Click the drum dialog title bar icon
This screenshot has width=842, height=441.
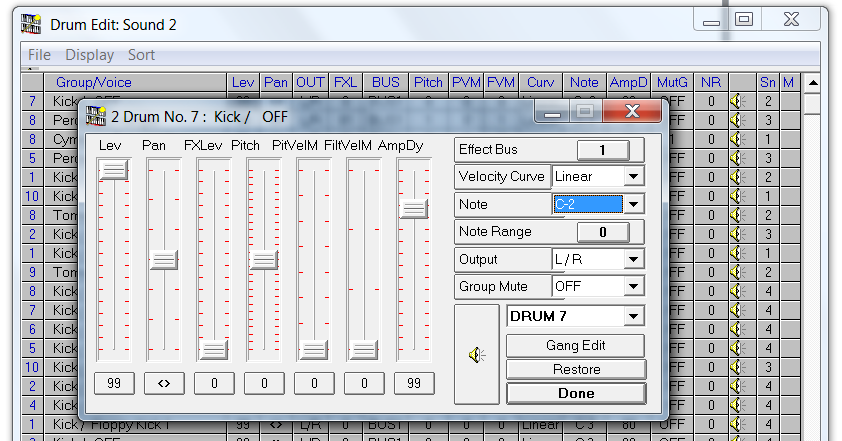pos(96,116)
